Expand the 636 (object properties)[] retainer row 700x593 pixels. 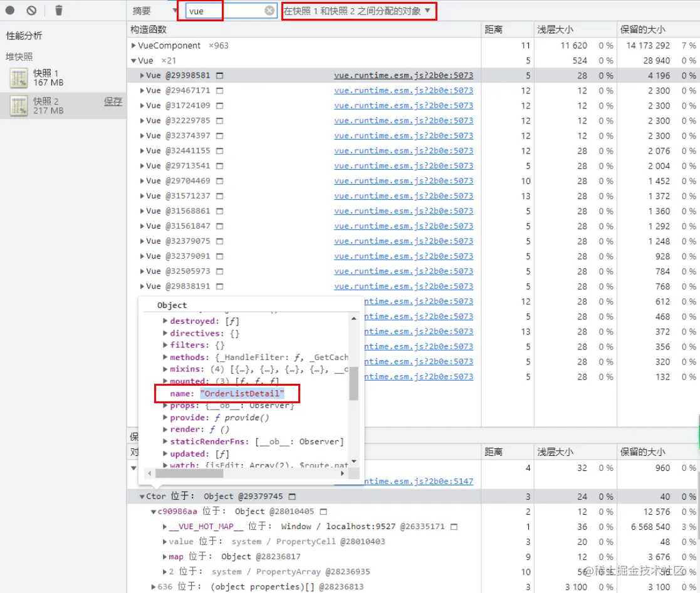pos(153,587)
